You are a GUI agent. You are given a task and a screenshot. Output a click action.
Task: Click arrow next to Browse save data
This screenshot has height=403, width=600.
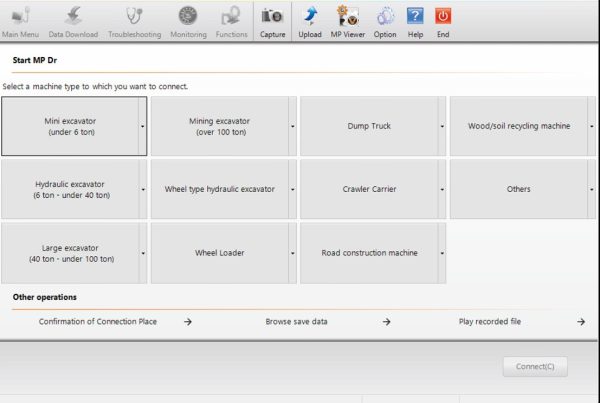pos(386,321)
